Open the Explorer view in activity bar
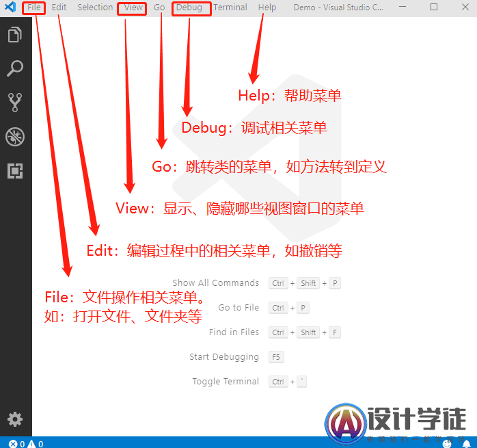 (15, 35)
